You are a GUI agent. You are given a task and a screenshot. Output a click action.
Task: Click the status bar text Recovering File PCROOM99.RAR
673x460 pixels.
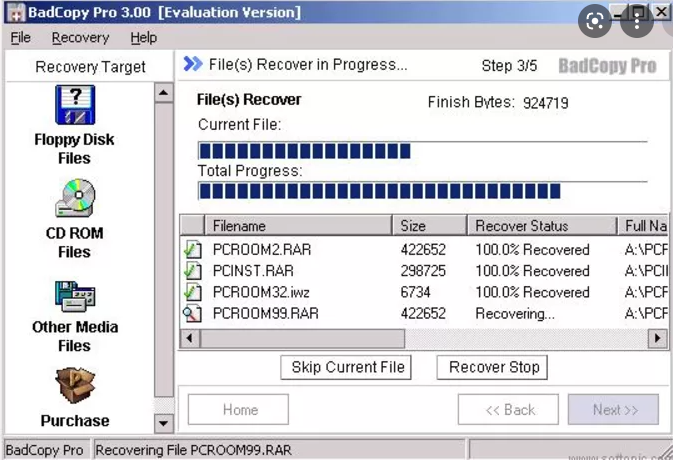pyautogui.click(x=194, y=450)
